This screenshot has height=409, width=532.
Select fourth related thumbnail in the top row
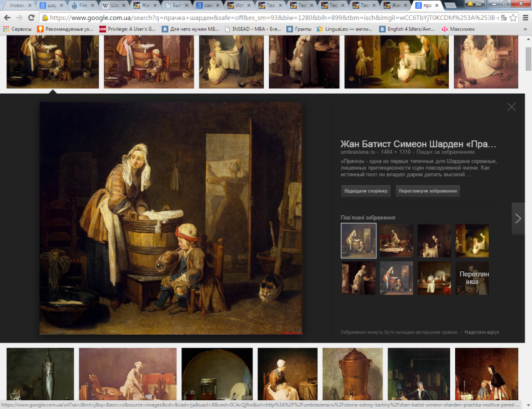(472, 241)
